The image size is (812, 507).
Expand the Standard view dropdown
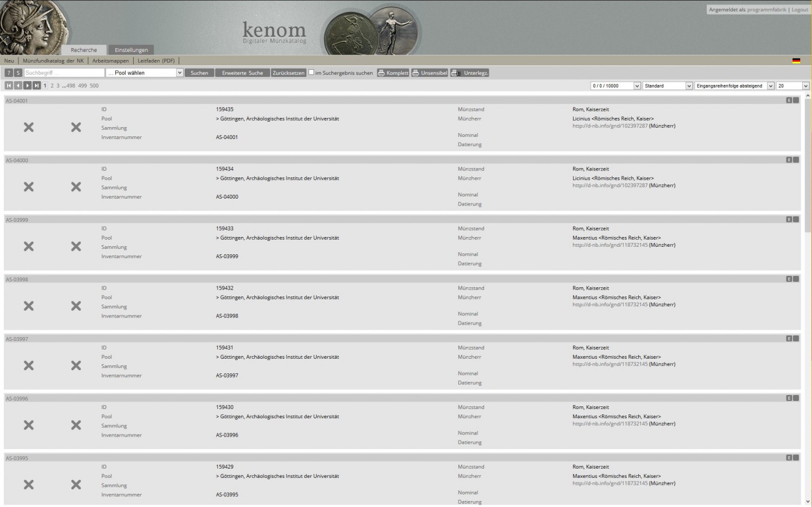coord(667,86)
